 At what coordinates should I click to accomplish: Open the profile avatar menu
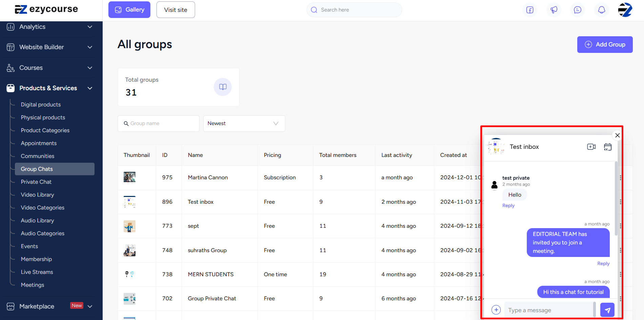625,10
